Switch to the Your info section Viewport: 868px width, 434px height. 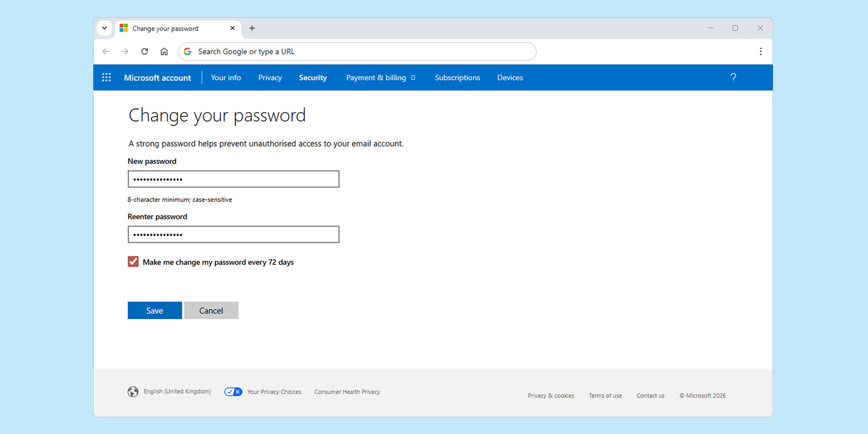[226, 77]
